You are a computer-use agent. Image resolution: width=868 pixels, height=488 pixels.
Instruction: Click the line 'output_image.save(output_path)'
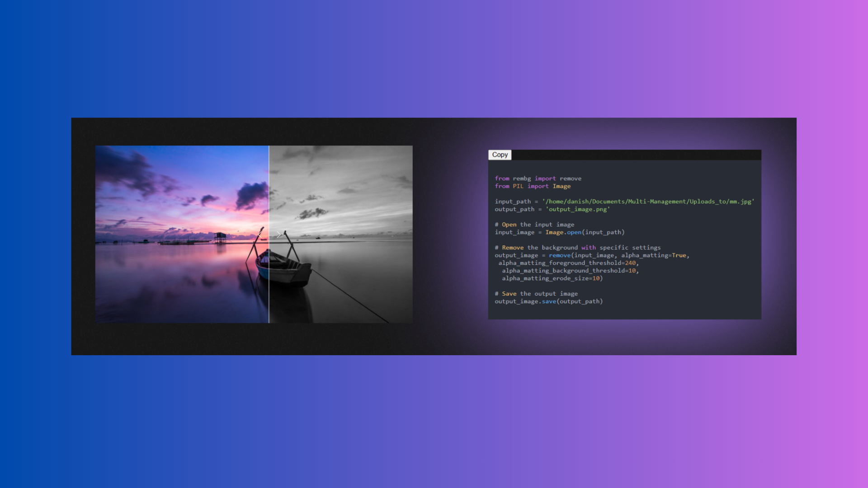pyautogui.click(x=548, y=301)
